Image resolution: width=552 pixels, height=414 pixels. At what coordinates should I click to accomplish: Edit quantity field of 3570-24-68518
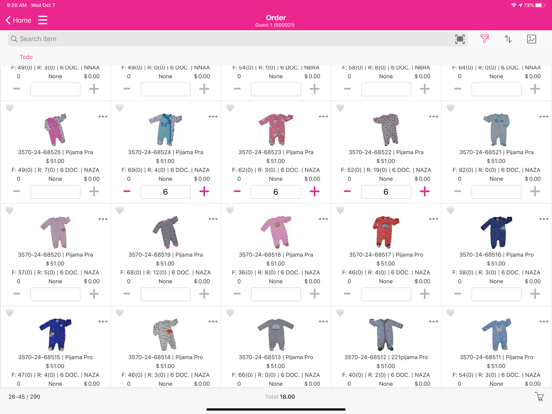pos(276,294)
